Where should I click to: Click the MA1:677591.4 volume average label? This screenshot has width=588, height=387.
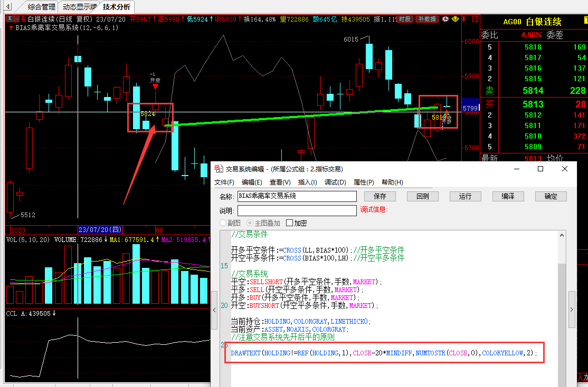coord(134,240)
